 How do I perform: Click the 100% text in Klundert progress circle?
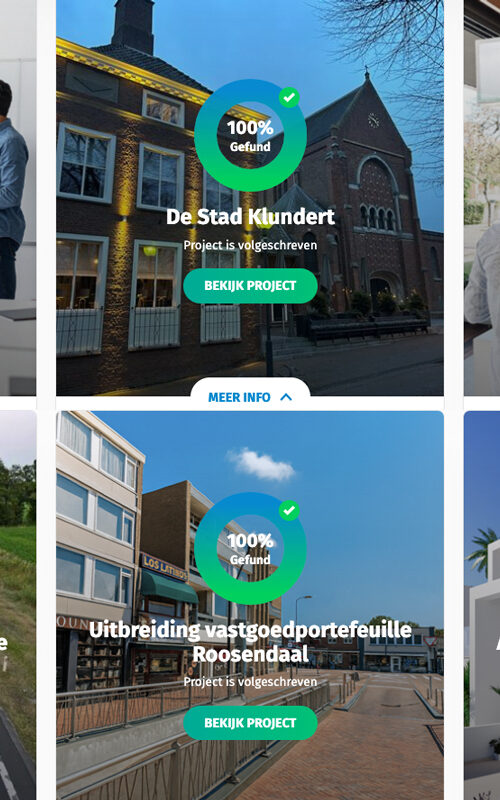pyautogui.click(x=250, y=128)
